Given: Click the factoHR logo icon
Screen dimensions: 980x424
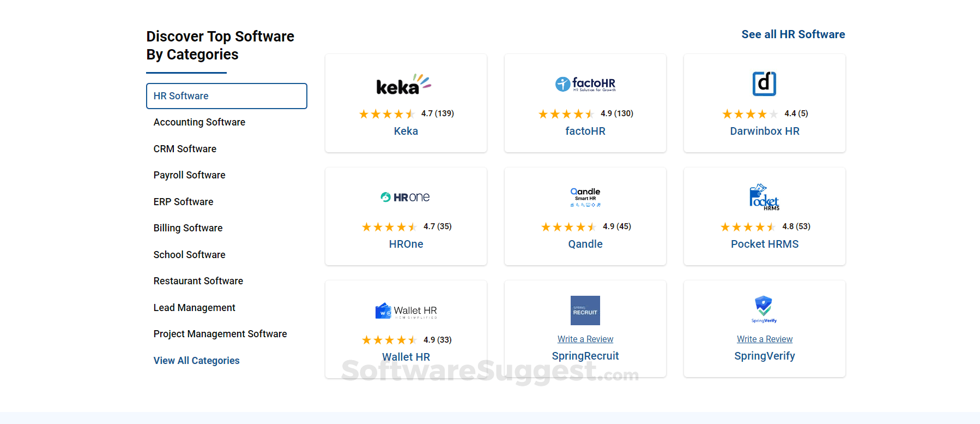Looking at the screenshot, I should (585, 84).
